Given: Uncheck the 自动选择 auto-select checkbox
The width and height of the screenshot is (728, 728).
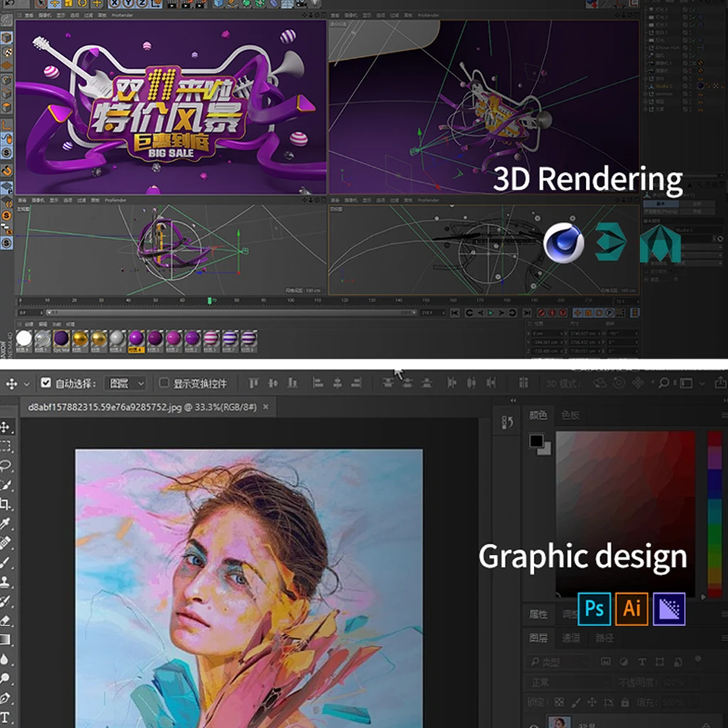Looking at the screenshot, I should click(46, 383).
